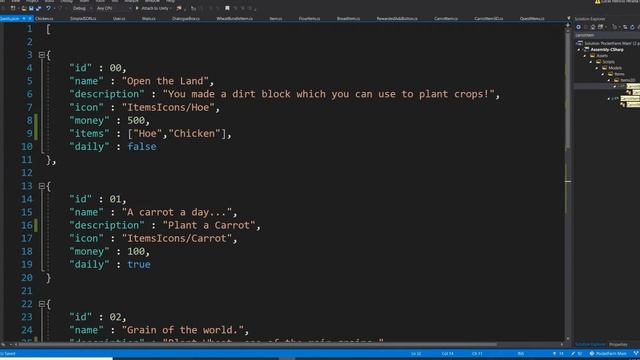This screenshot has width=640, height=360.
Task: Open the WheatBundleItem.cs tab
Action: [x=234, y=19]
